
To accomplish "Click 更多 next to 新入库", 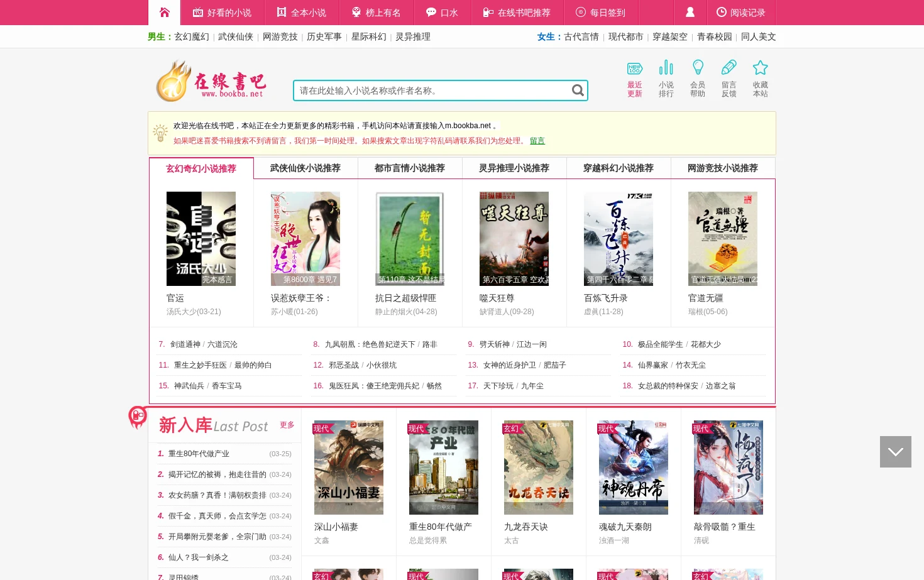I will [x=287, y=425].
